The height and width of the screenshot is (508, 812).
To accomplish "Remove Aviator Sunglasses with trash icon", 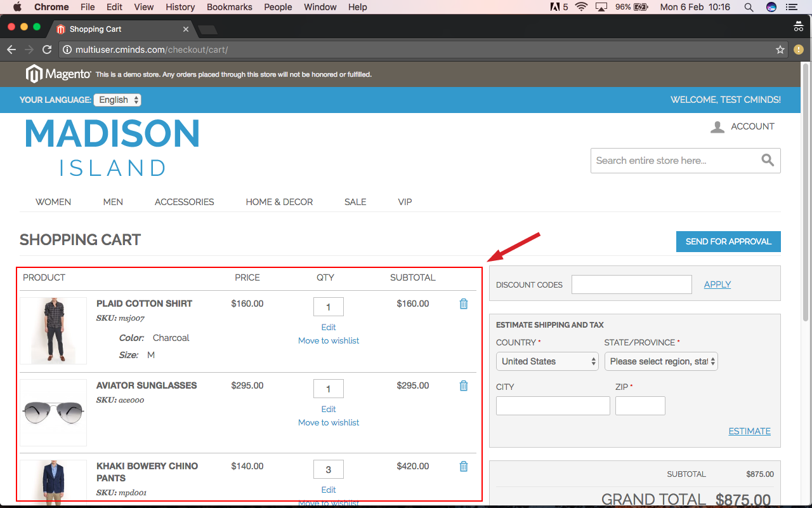I will [x=464, y=385].
